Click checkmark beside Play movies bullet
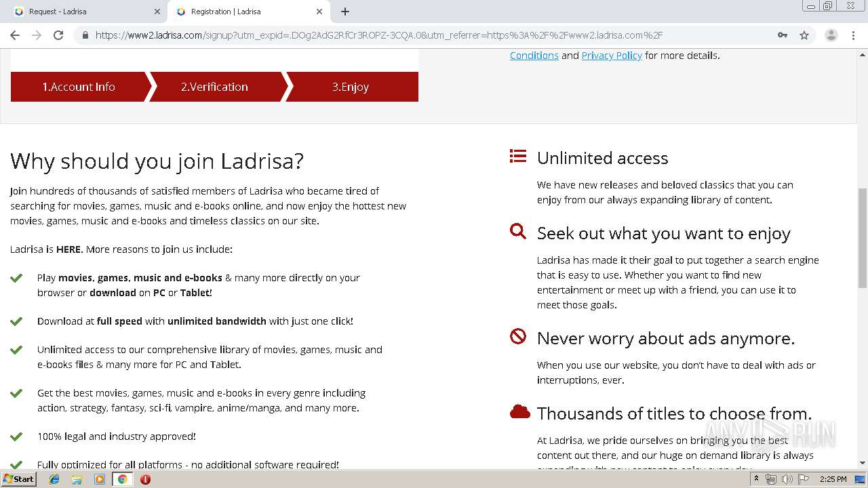The height and width of the screenshot is (488, 868). pyautogui.click(x=16, y=278)
